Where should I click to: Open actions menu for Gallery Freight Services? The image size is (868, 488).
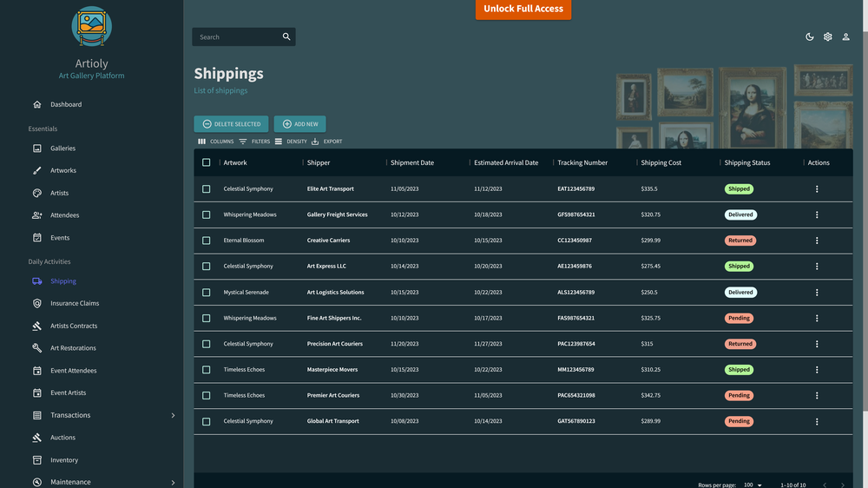[817, 214]
